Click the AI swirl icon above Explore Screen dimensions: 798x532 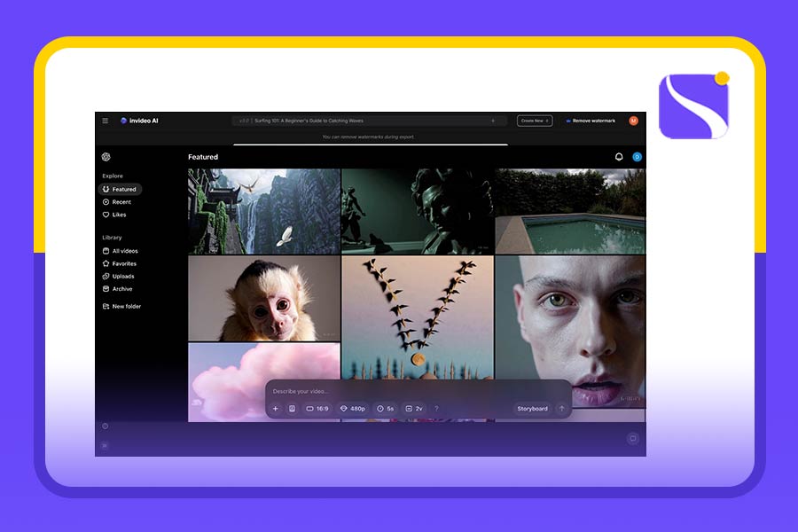[106, 157]
